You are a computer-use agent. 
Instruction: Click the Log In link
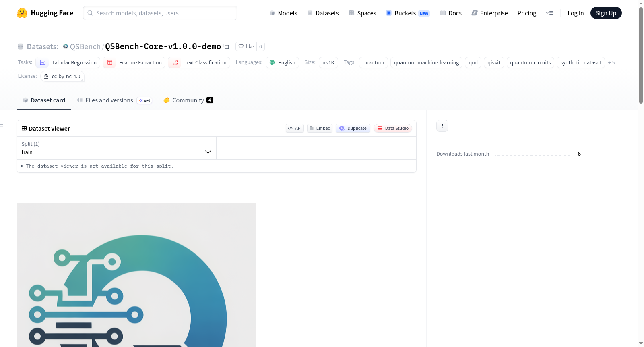point(576,13)
